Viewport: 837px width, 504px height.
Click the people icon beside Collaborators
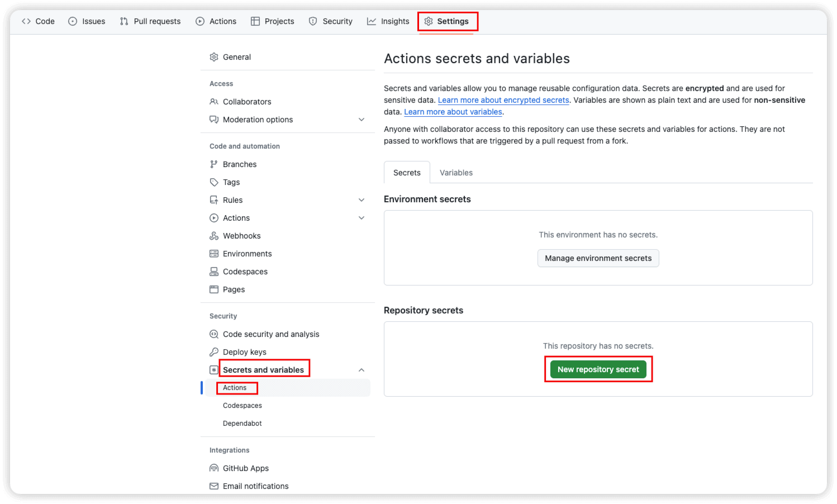214,102
